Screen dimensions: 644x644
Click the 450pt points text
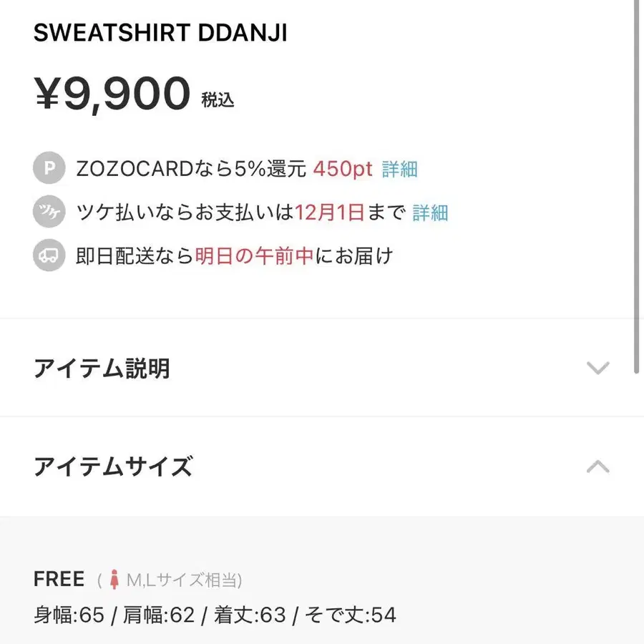[343, 170]
